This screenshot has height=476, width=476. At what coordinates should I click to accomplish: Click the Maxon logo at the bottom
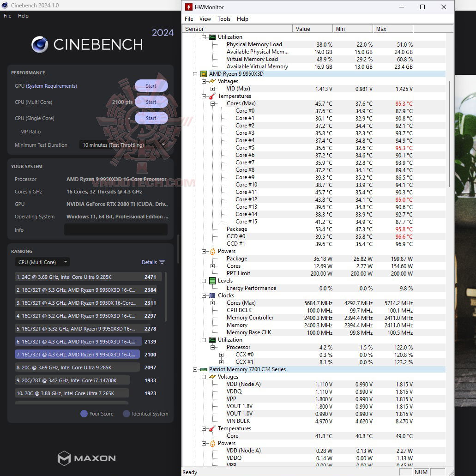[x=87, y=458]
